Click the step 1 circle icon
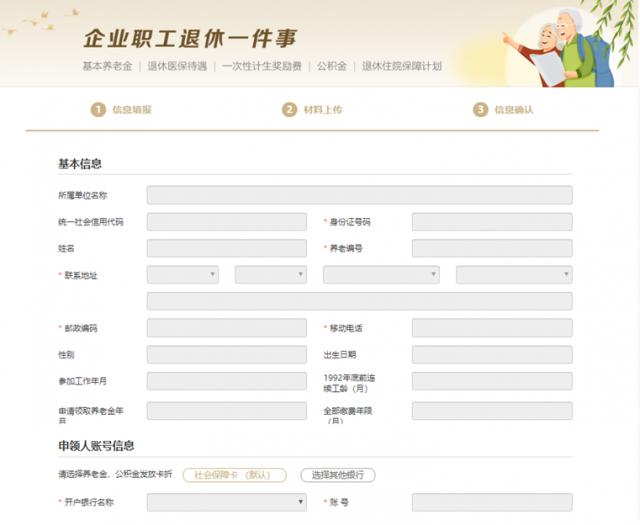The width and height of the screenshot is (640, 525). (x=98, y=110)
